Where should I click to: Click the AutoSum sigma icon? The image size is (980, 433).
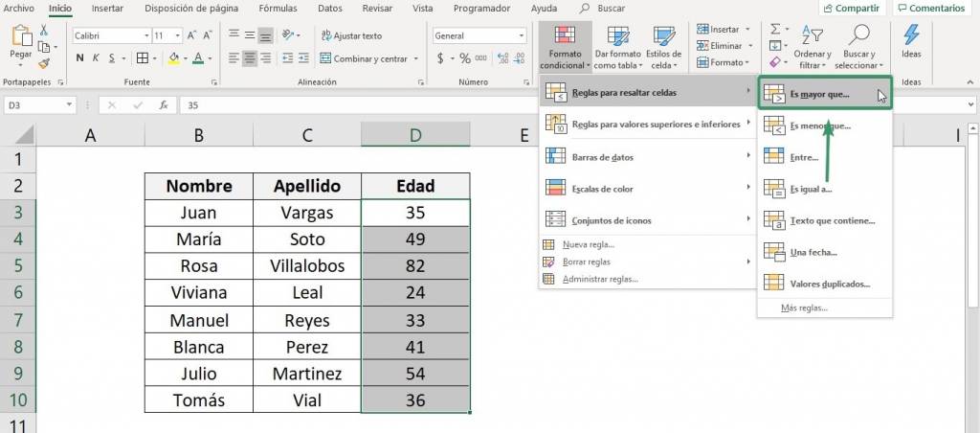click(775, 30)
